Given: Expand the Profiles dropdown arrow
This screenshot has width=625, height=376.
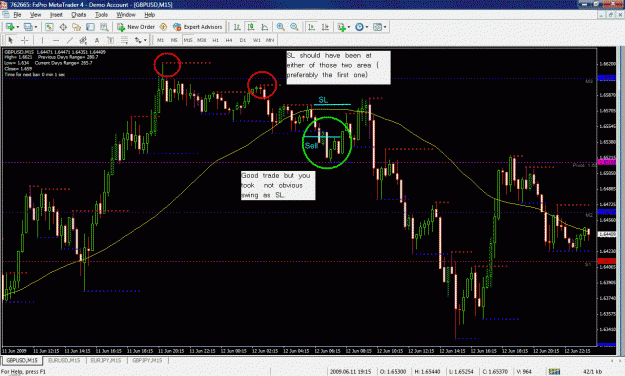Looking at the screenshot, I should [x=36, y=27].
